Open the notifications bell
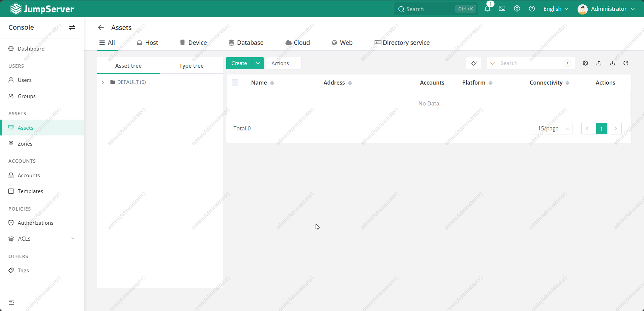This screenshot has height=311, width=644. pyautogui.click(x=488, y=9)
